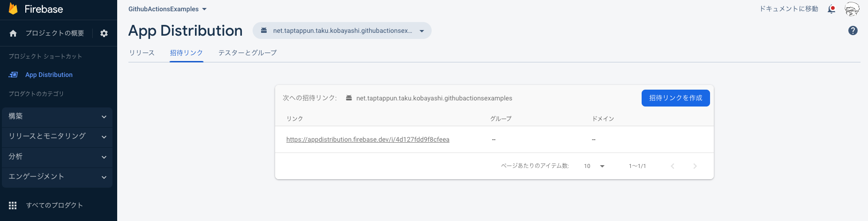Expand the 構築 category
The height and width of the screenshot is (221, 868).
tap(57, 116)
